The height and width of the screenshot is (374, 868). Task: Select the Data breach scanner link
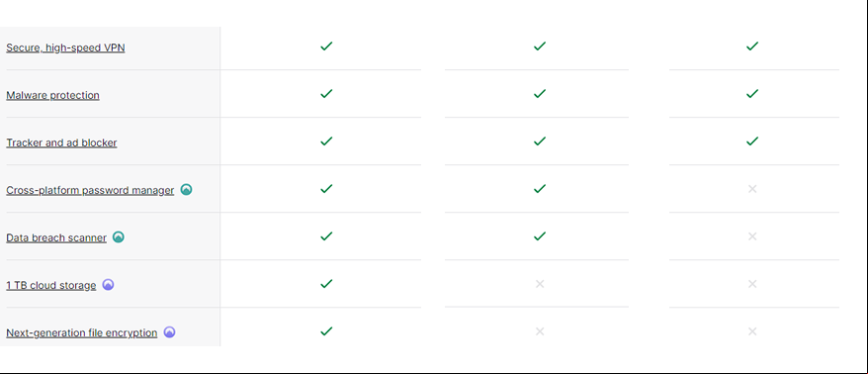click(56, 237)
